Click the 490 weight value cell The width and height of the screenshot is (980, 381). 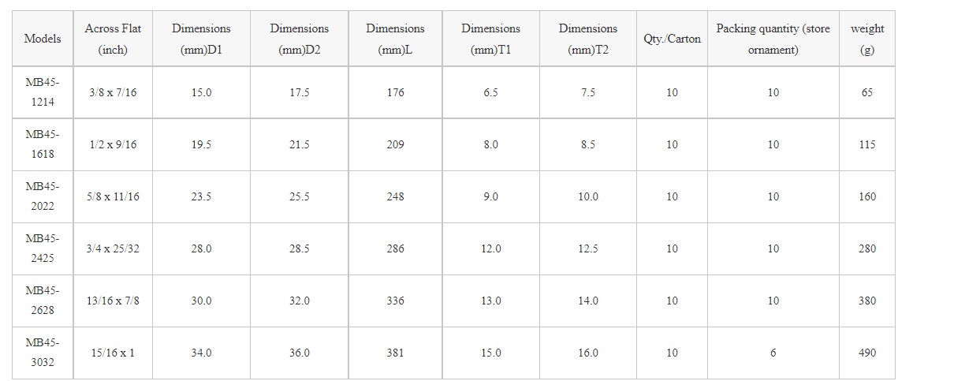pos(867,353)
